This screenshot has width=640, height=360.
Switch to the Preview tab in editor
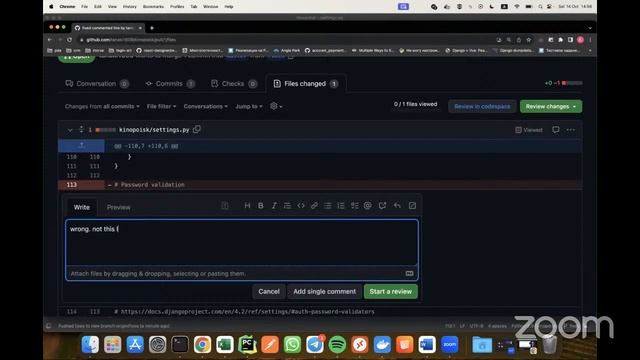tap(118, 207)
